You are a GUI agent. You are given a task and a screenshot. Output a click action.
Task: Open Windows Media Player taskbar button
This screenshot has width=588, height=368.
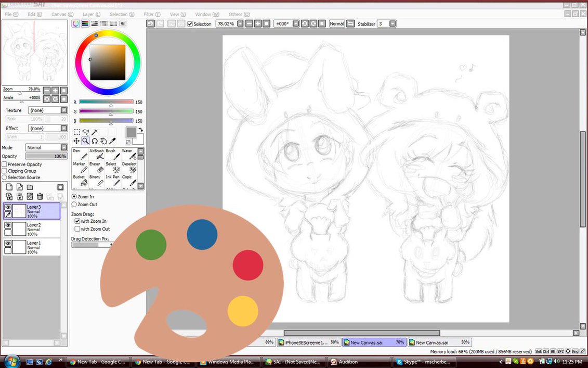(x=228, y=362)
